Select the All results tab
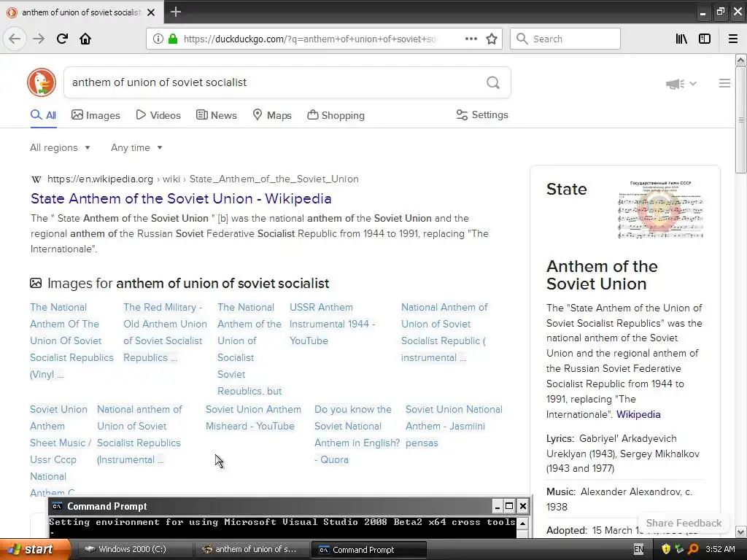The image size is (747, 560). point(43,115)
